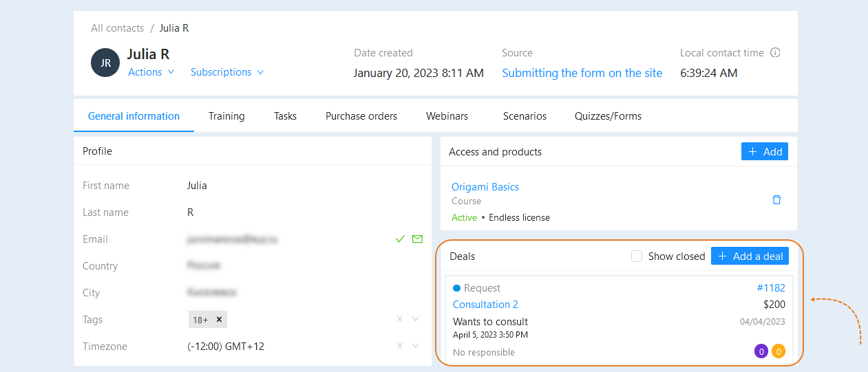Click the purple counter badge on the deal

click(x=761, y=351)
